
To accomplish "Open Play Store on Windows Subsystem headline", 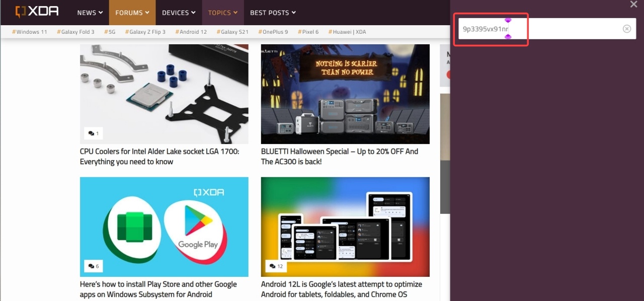I will point(158,289).
